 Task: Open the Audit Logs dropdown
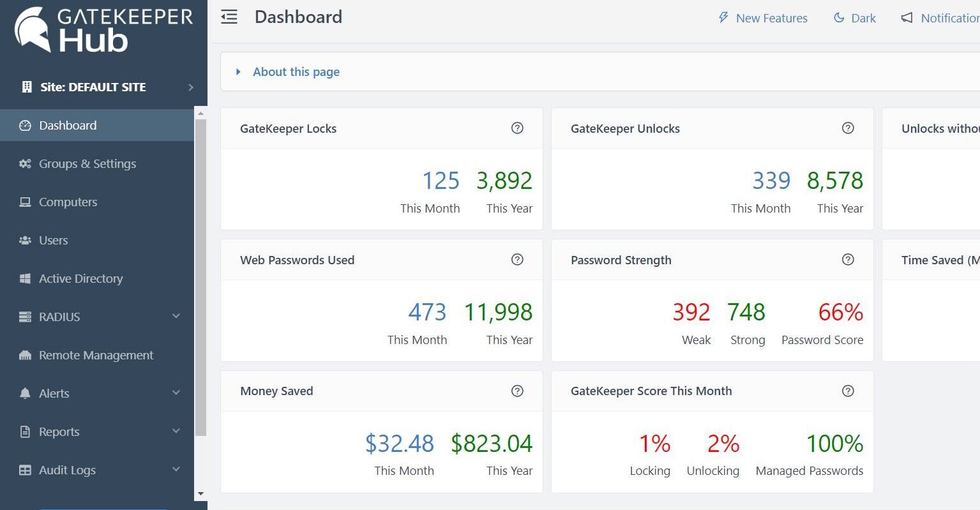(x=66, y=470)
